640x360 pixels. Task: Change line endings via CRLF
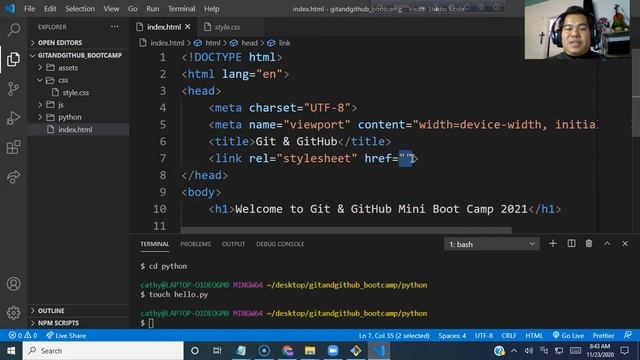(509, 336)
